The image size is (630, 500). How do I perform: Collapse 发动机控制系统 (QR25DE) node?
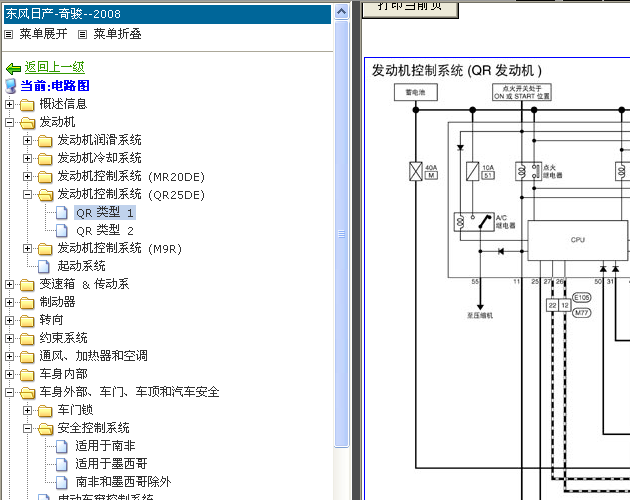tap(27, 195)
